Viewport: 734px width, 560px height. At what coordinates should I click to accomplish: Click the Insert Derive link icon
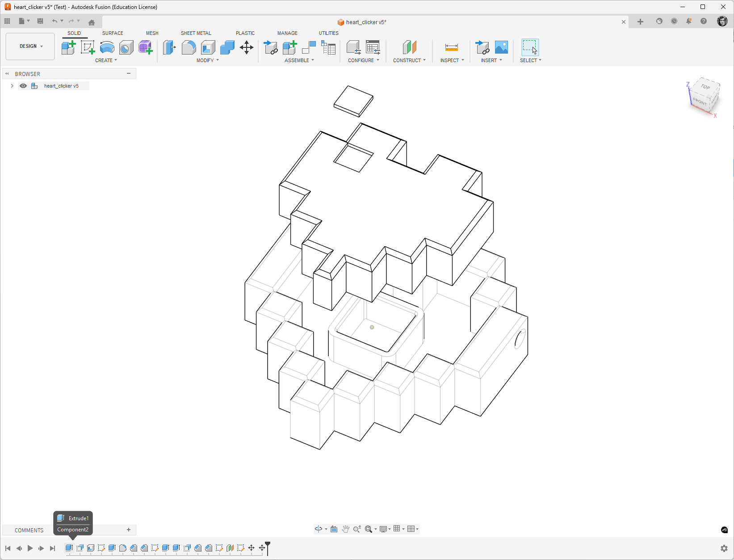[482, 47]
